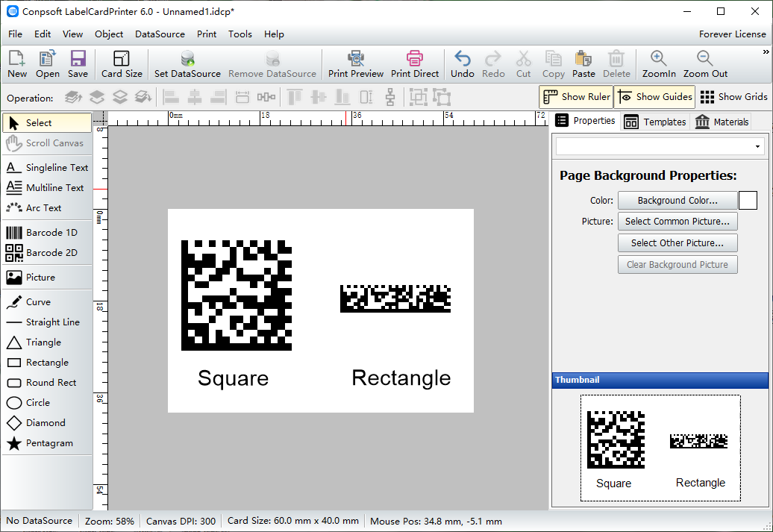Click Select Common Picture... button
Viewport: 773px width, 532px height.
[x=677, y=222]
